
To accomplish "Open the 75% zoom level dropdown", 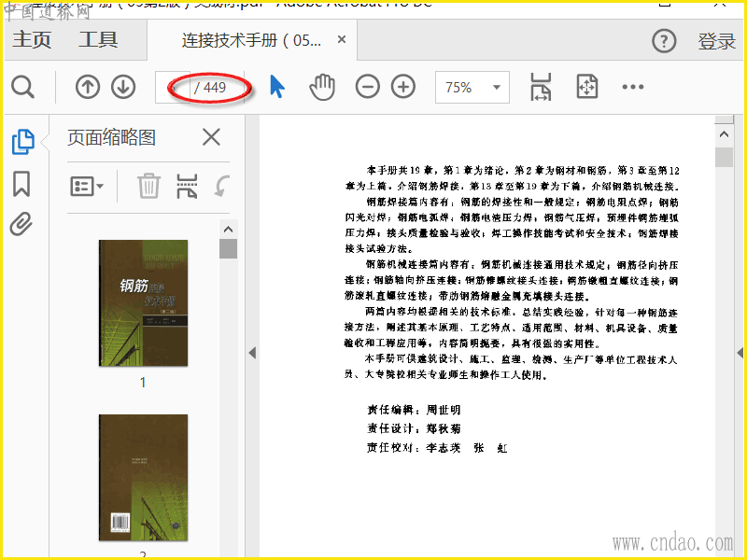I will [472, 87].
